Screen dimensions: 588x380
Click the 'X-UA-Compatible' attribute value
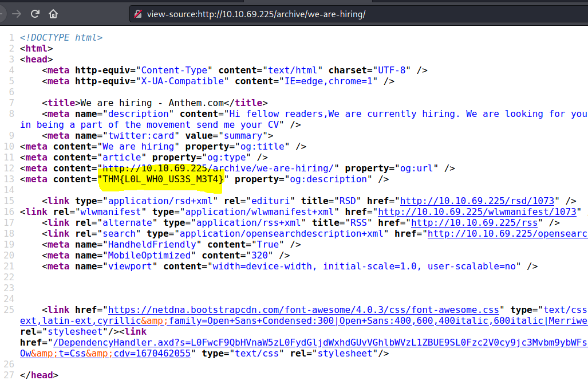pyautogui.click(x=182, y=81)
